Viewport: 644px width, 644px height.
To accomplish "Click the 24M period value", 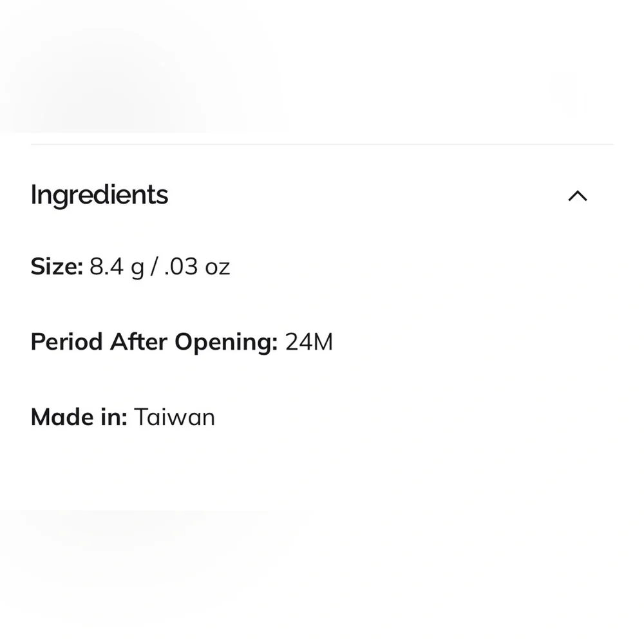I will pyautogui.click(x=309, y=342).
